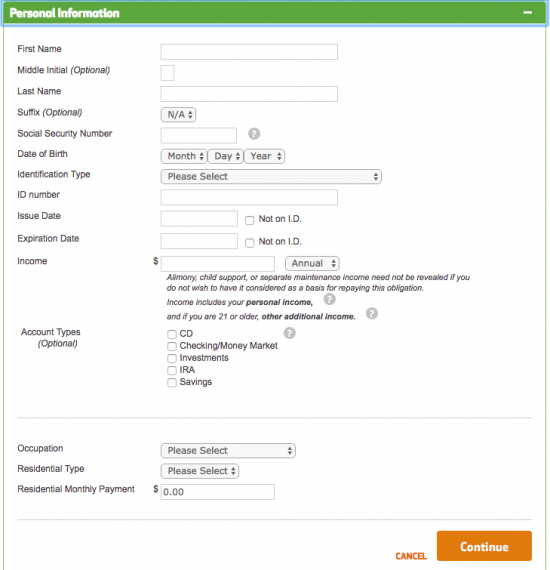The image size is (550, 570).
Task: Focus the Middle Initial field
Action: click(168, 73)
